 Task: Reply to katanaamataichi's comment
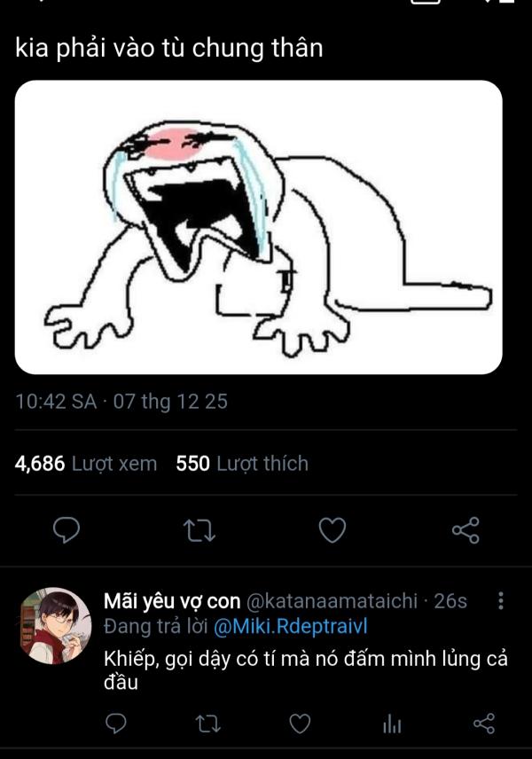(x=115, y=724)
